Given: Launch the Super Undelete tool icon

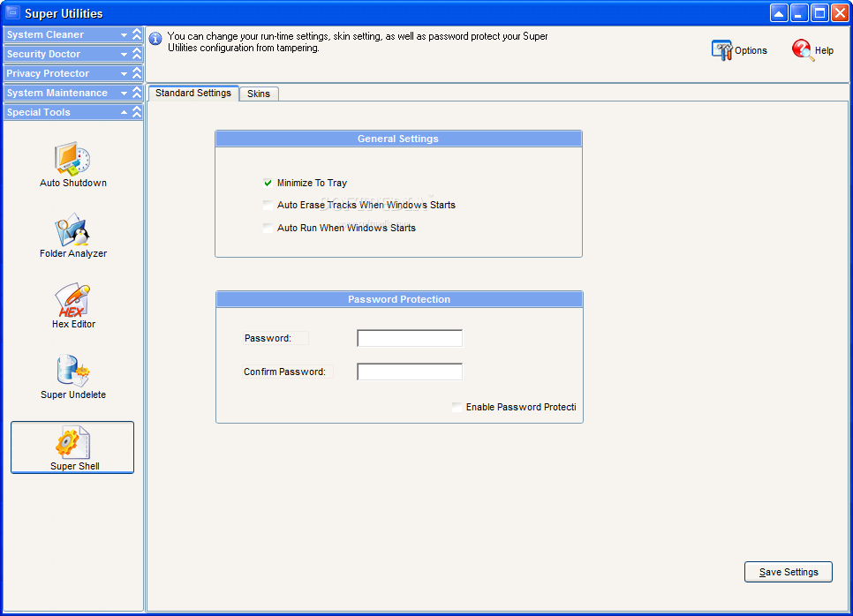Looking at the screenshot, I should click(x=73, y=371).
